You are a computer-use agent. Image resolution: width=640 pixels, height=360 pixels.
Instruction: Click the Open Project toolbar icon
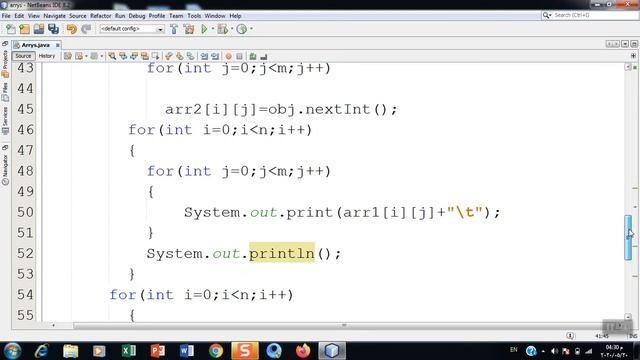pyautogui.click(x=39, y=29)
